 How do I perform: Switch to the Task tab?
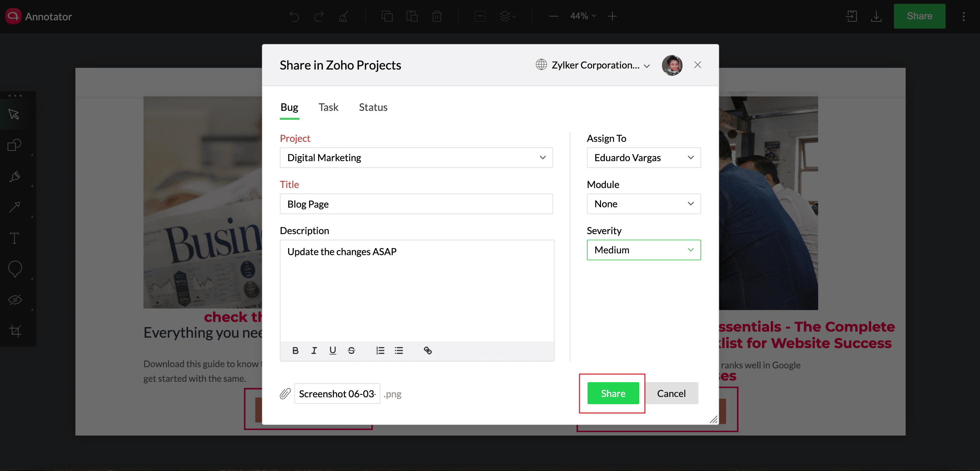click(x=328, y=107)
